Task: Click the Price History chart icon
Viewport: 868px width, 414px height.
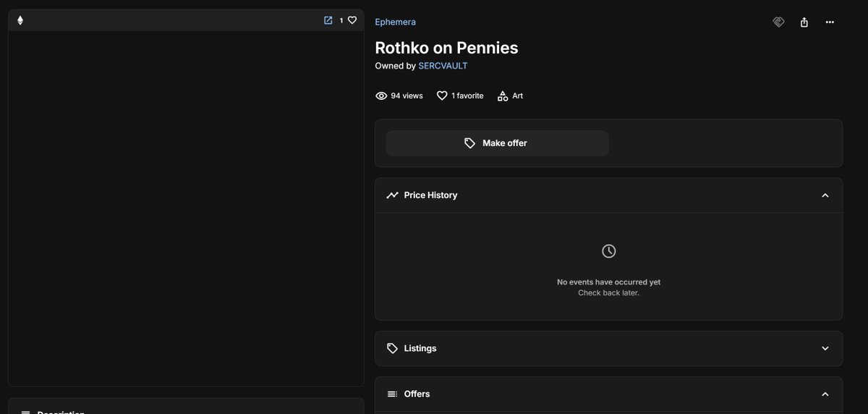Action: click(x=392, y=195)
